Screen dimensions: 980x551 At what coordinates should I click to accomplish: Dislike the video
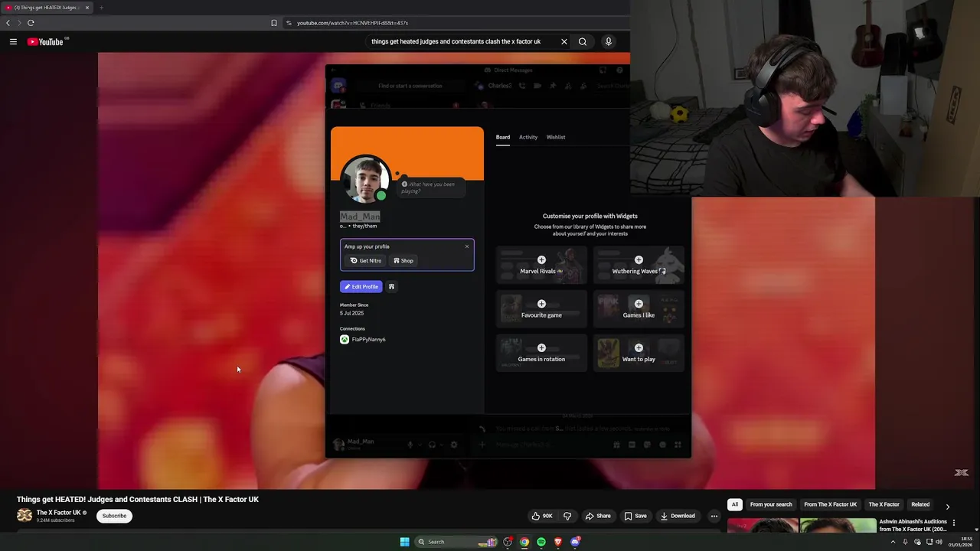[567, 516]
